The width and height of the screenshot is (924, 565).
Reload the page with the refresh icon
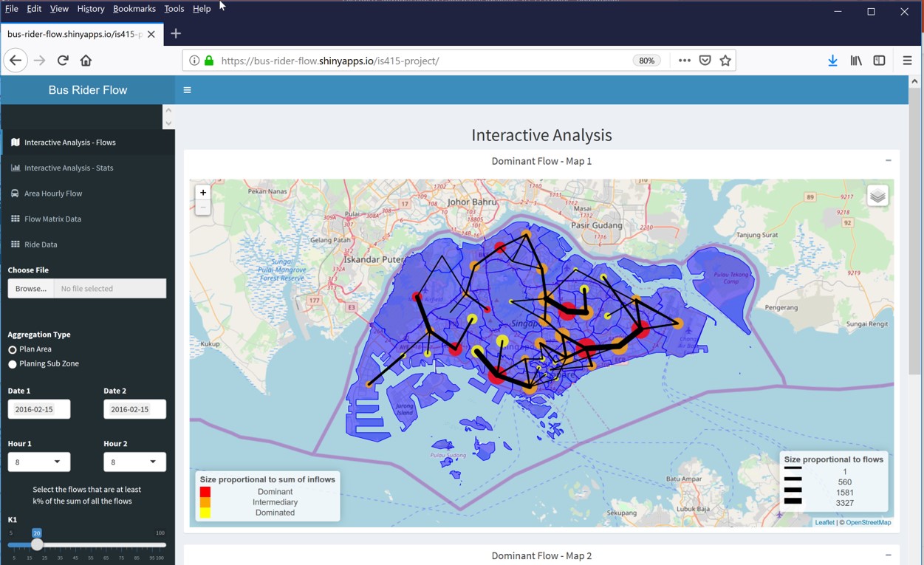[63, 61]
